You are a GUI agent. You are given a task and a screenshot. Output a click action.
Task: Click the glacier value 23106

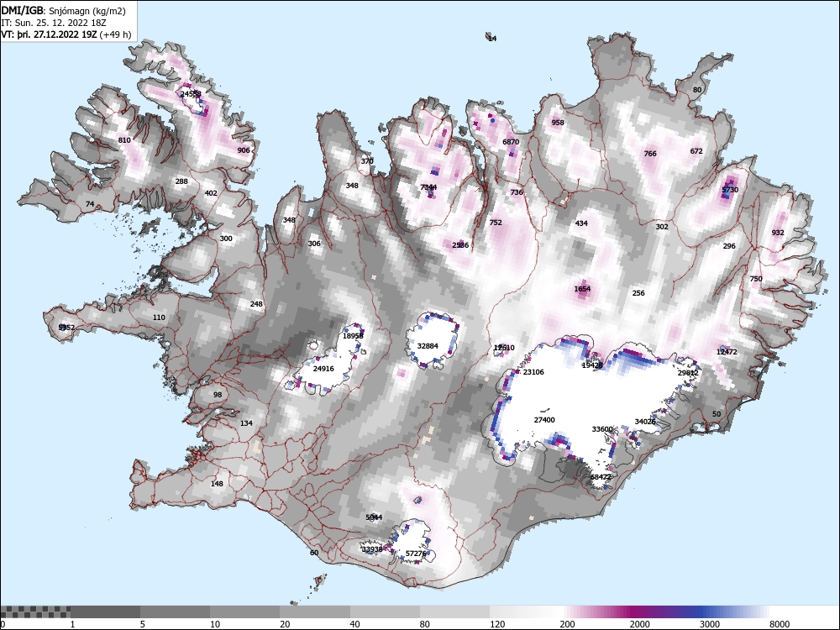(x=533, y=372)
